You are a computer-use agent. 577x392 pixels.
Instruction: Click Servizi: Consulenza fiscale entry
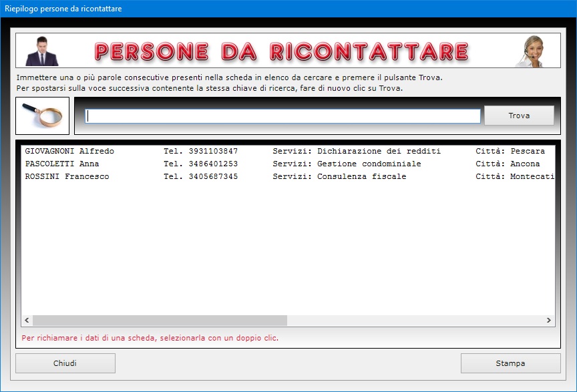point(339,176)
